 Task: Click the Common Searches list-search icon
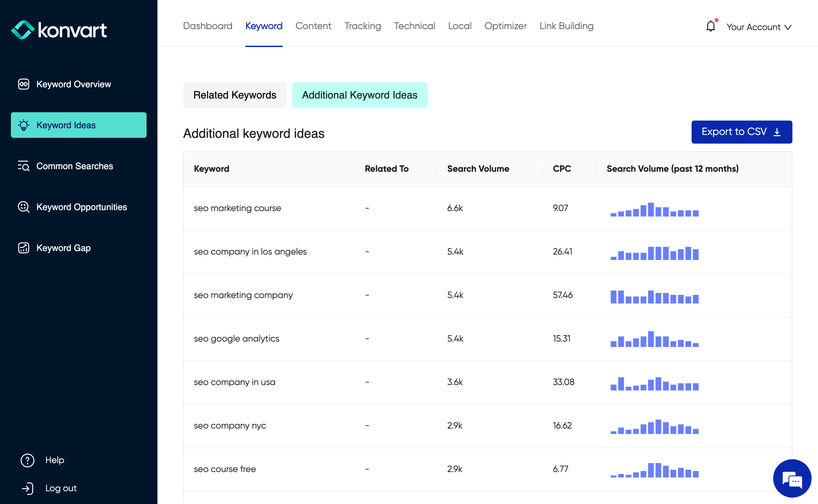pos(24,166)
